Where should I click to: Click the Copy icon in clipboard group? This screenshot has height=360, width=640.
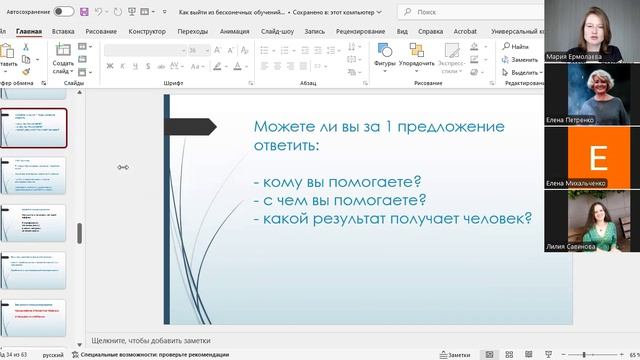click(x=26, y=60)
